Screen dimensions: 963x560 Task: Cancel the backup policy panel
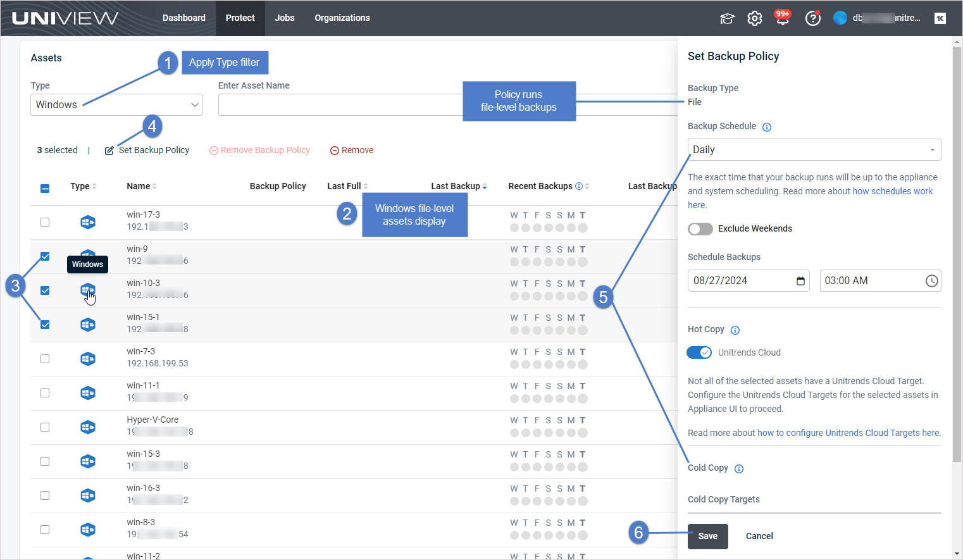coord(759,537)
